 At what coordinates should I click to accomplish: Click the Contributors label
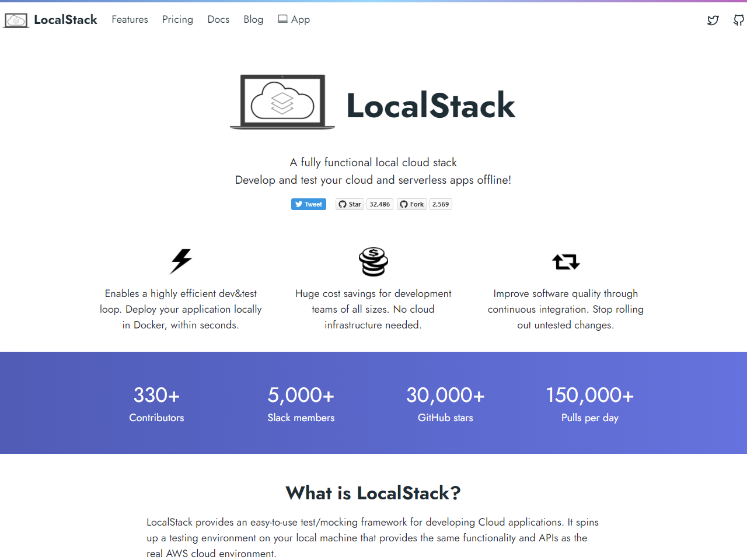156,418
